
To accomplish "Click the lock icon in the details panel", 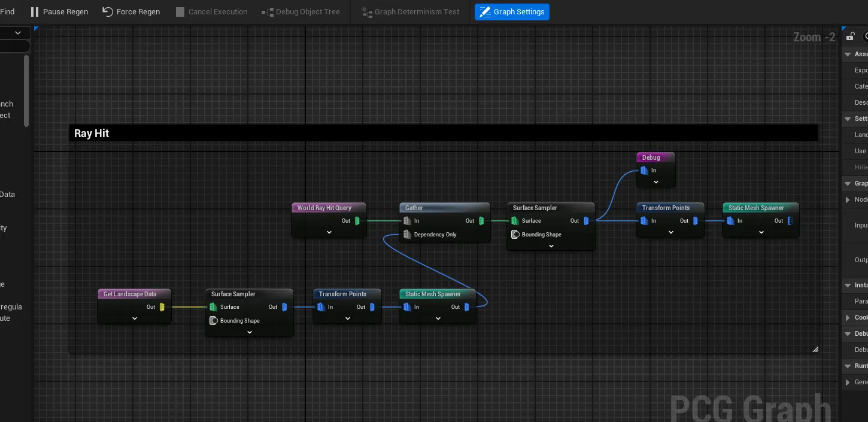I will coord(851,37).
